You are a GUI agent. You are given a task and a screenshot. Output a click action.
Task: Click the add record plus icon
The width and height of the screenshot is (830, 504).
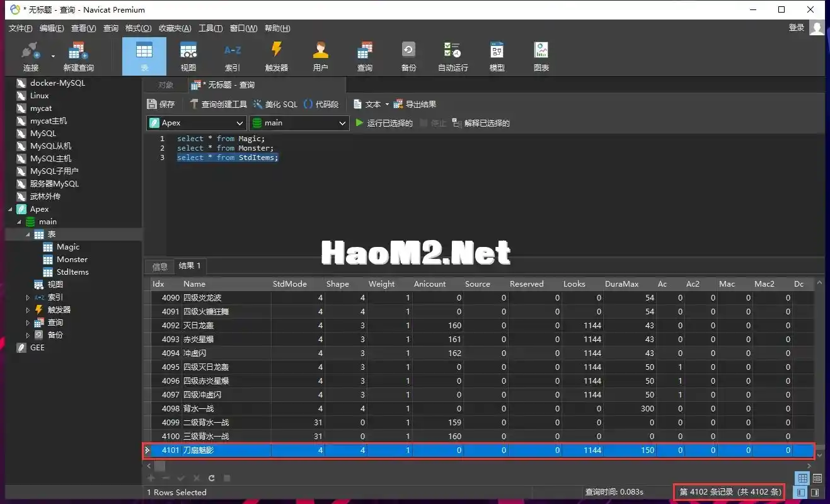click(x=151, y=478)
